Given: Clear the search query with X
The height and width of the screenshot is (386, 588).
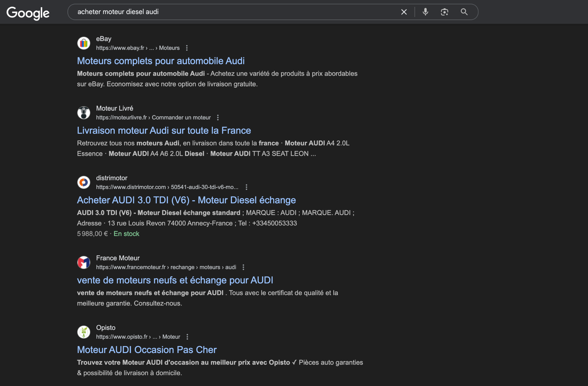Looking at the screenshot, I should point(404,12).
